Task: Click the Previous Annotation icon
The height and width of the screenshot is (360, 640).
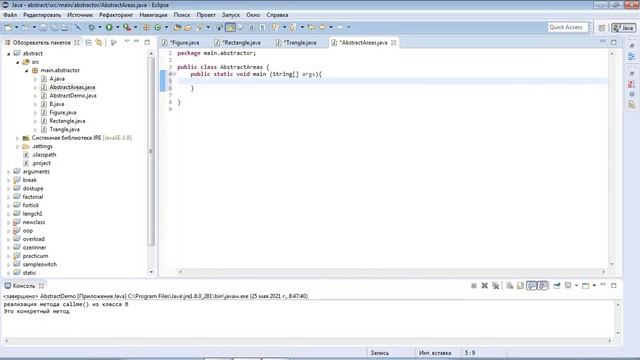Action: 293,27
